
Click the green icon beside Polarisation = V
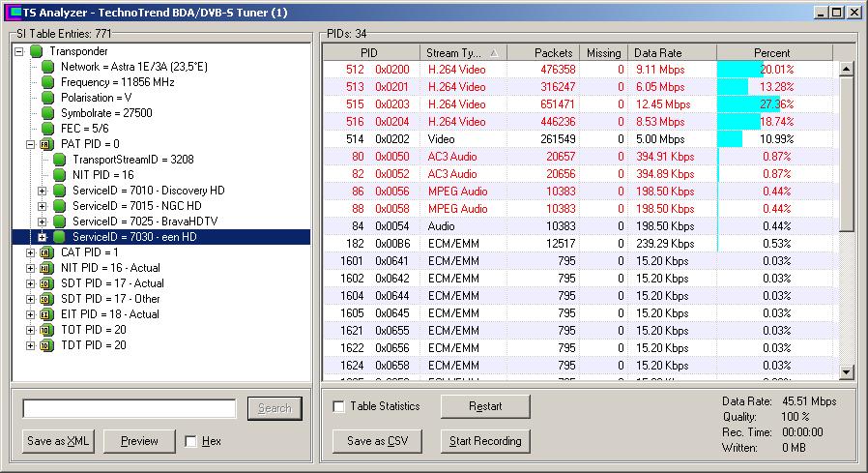click(x=48, y=98)
